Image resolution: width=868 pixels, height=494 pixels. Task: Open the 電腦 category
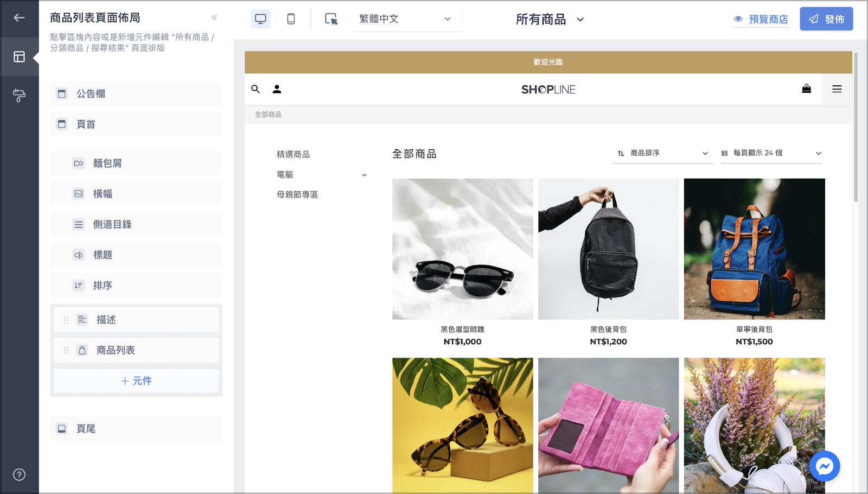[285, 174]
